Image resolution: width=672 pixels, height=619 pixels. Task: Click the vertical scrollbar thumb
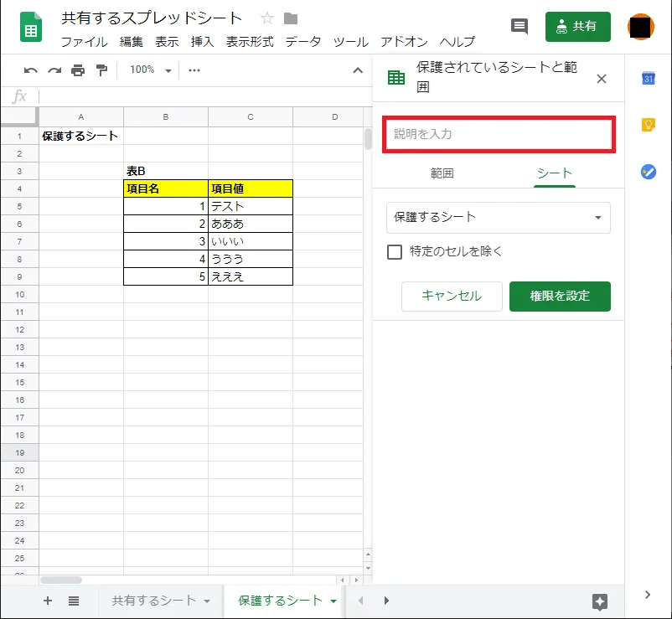pos(368,139)
